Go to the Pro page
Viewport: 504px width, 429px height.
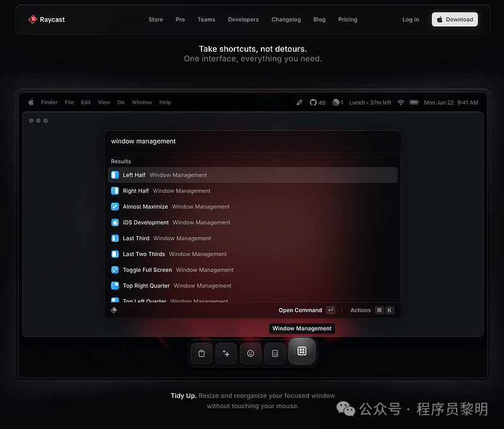pos(180,20)
